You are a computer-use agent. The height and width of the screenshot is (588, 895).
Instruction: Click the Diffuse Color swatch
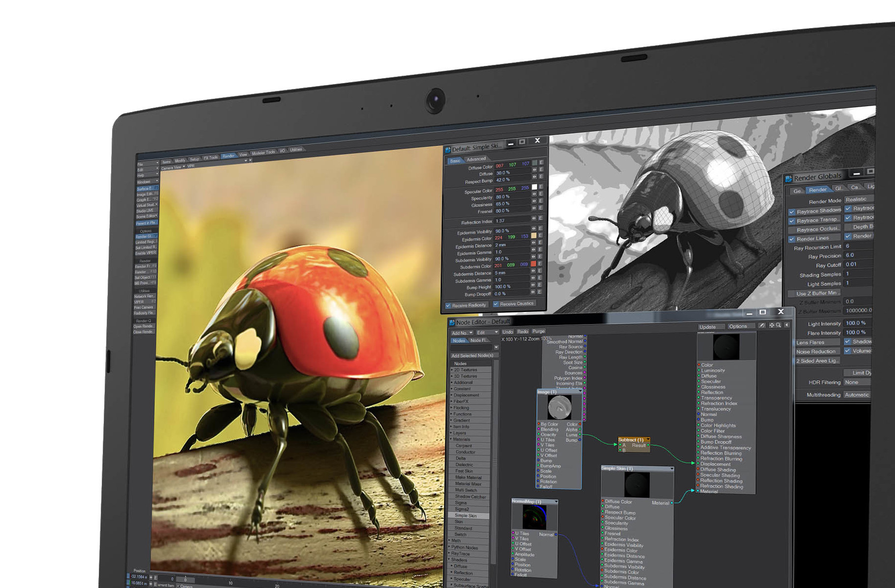(534, 163)
